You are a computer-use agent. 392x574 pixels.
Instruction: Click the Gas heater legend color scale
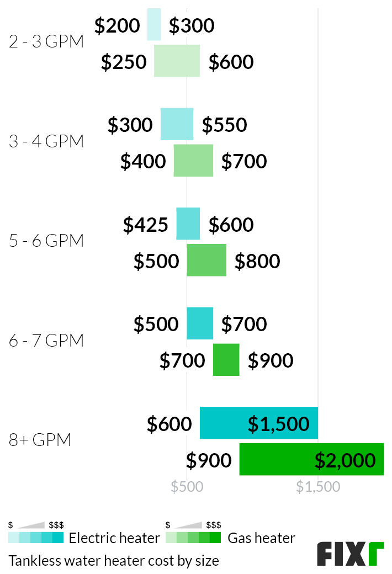click(193, 538)
